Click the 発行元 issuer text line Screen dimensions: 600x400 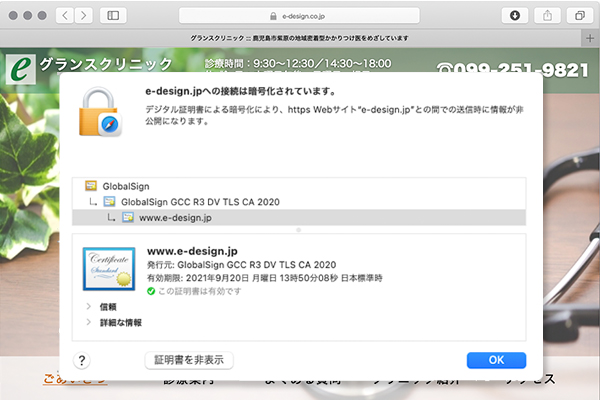coord(241,265)
